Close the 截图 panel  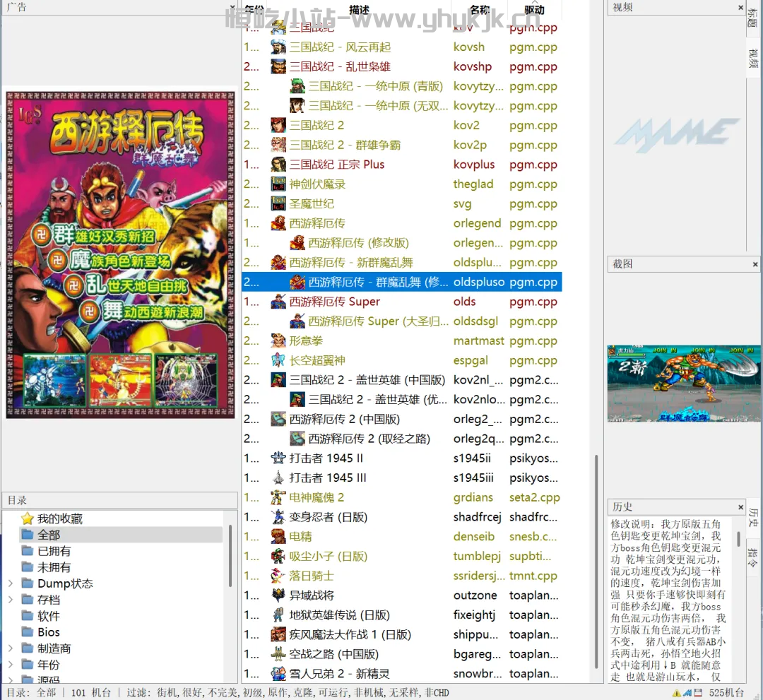(x=755, y=264)
